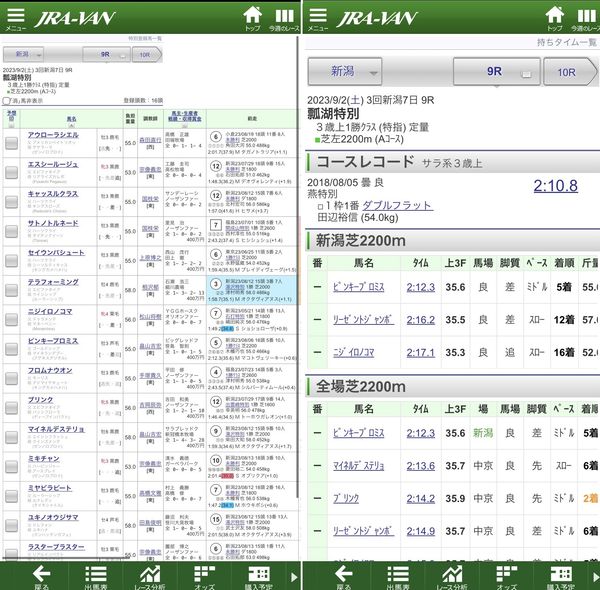Sort by 馬名 column header
This screenshot has width=600, height=590.
71,119
